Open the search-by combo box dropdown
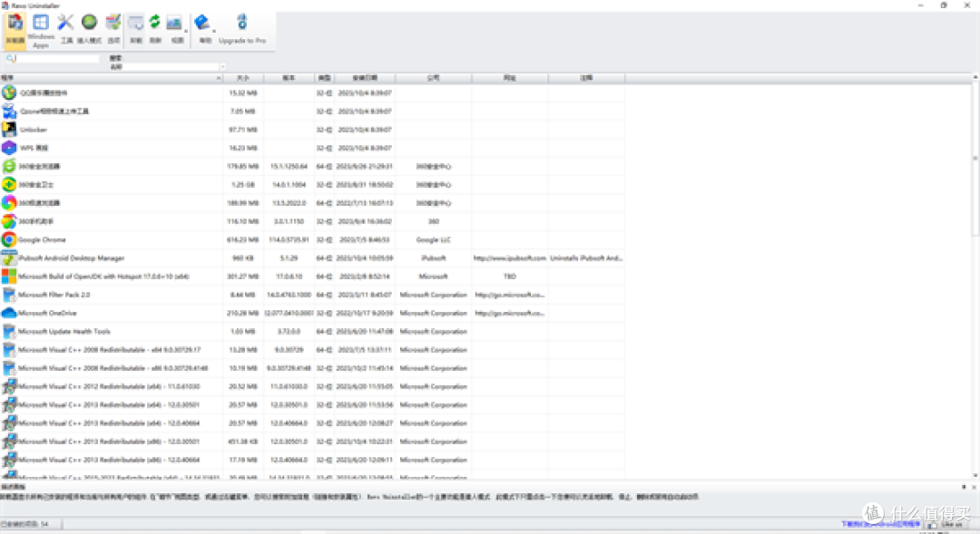Image resolution: width=980 pixels, height=534 pixels. pyautogui.click(x=222, y=67)
